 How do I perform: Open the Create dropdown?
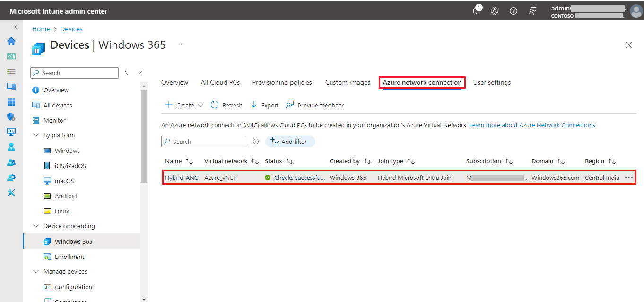tap(184, 105)
